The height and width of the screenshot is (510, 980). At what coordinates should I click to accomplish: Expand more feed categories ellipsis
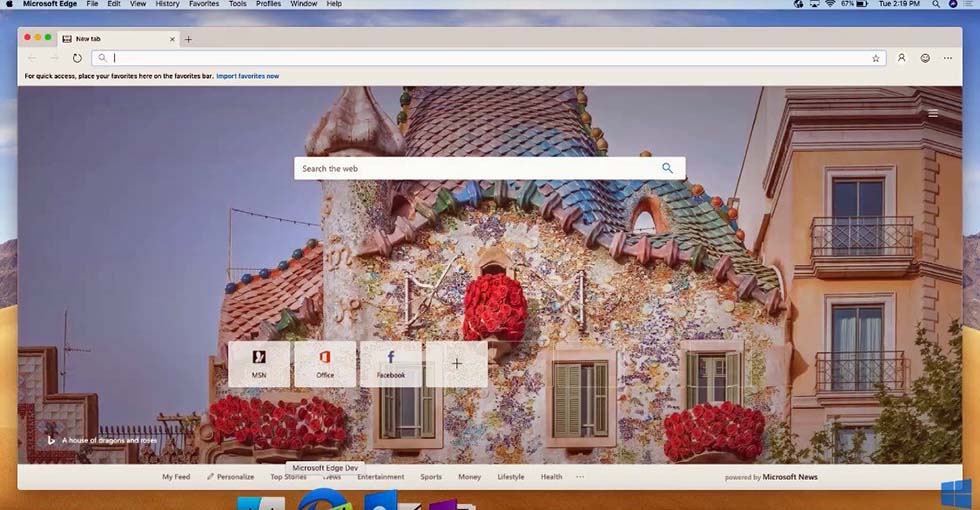(580, 477)
